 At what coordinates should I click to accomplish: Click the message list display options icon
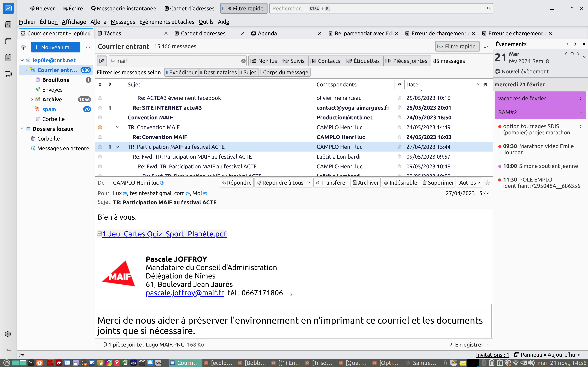point(485,46)
